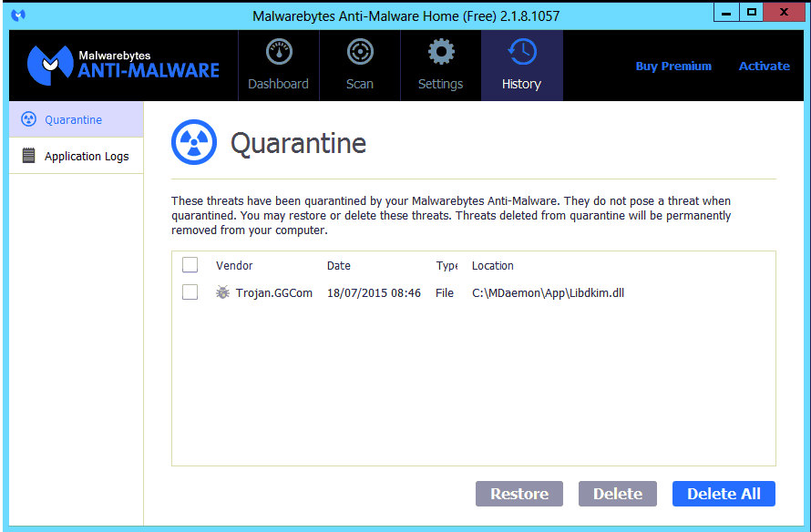Viewport: 811px width, 532px height.
Task: Click the Activate link
Action: 764,66
